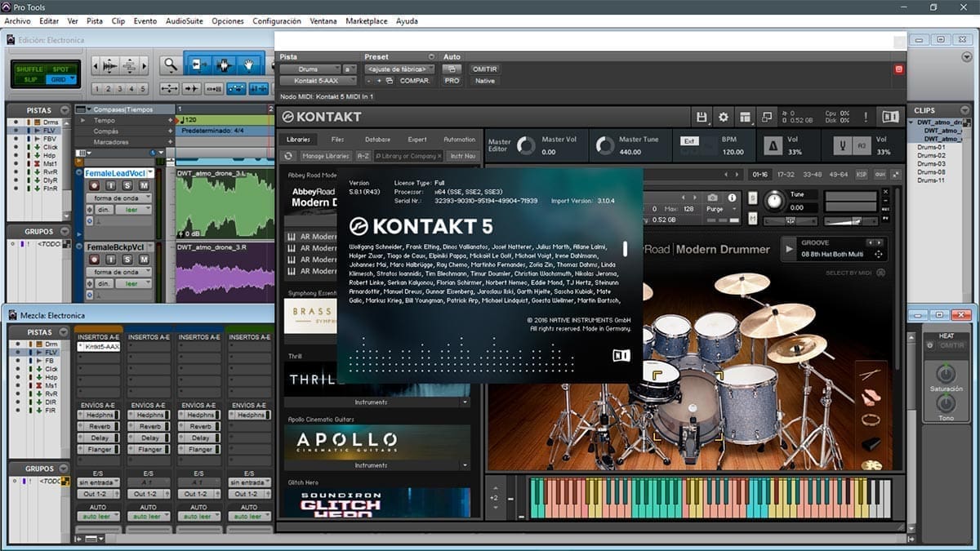Viewport: 980px width, 551px height.
Task: Open Kontakt options gear icon
Action: (723, 117)
